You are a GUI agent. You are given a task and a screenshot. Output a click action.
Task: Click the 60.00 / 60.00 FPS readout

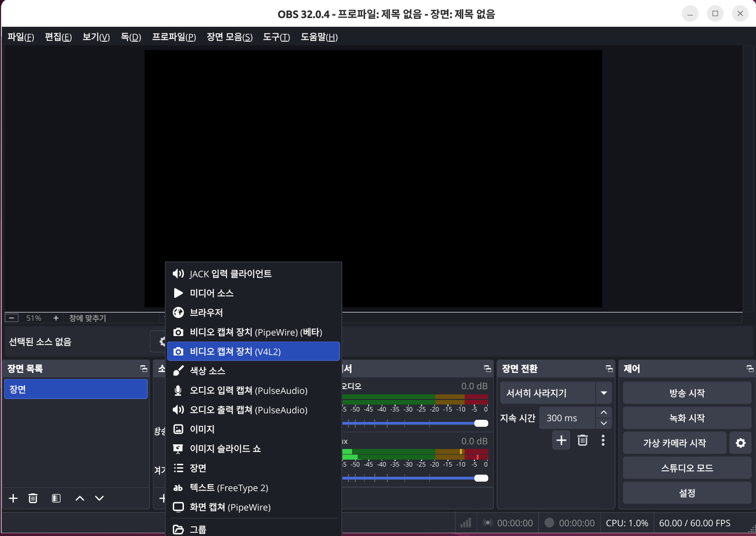[x=695, y=523]
